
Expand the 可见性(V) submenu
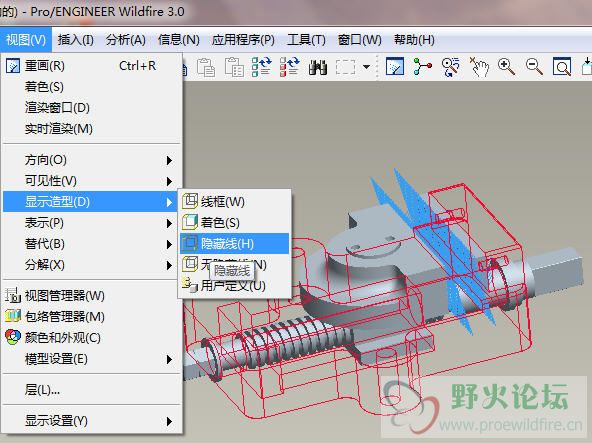click(92, 181)
